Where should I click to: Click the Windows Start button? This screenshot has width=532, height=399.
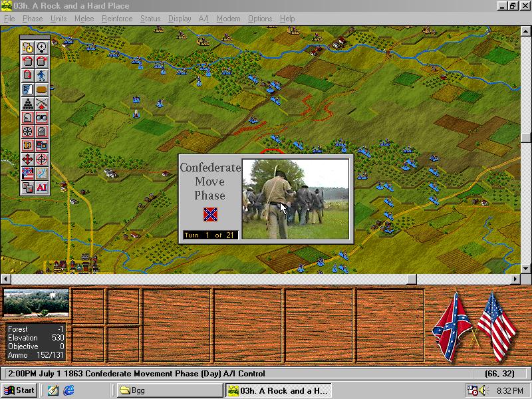click(19, 390)
